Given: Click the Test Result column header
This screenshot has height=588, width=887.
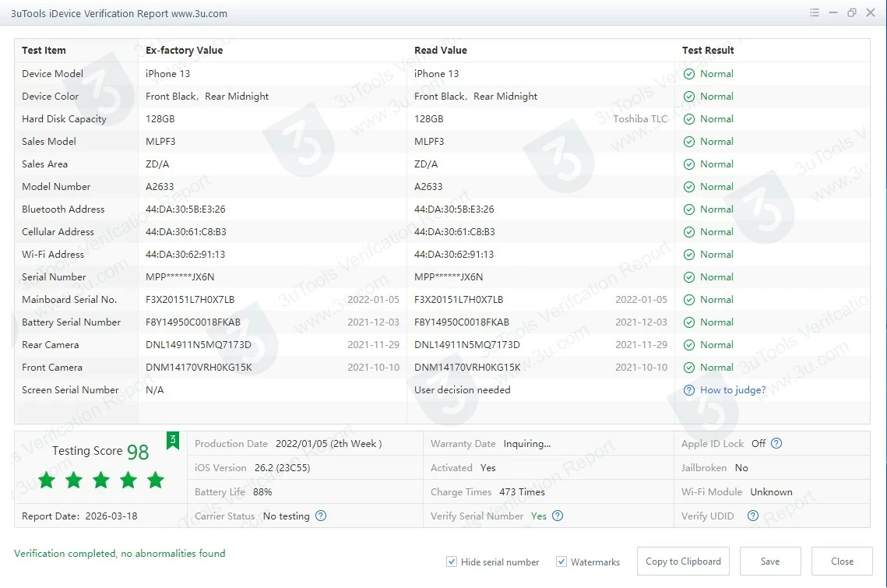Looking at the screenshot, I should (708, 51).
